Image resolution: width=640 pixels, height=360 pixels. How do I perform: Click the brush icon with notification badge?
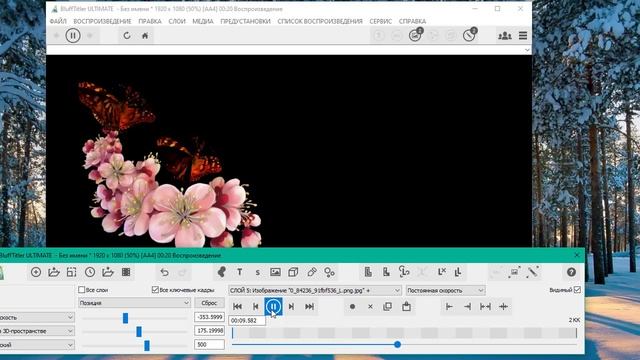[469, 35]
